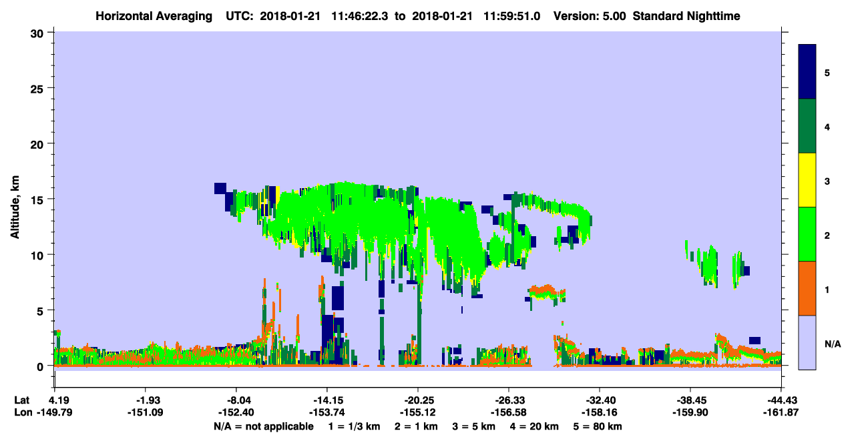The image size is (868, 445).
Task: Click the orange cloud layer near 7 km altitude
Action: click(548, 291)
